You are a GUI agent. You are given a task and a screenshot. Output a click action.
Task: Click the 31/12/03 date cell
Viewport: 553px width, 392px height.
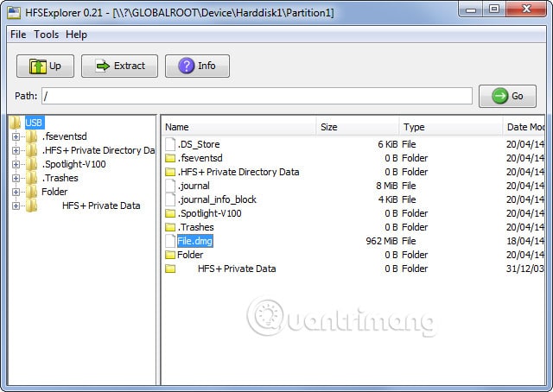(x=525, y=269)
